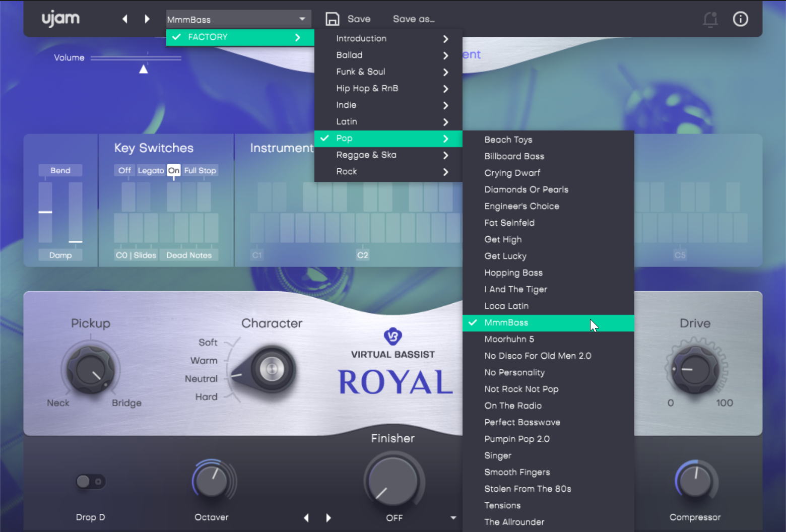
Task: Select Moorhuhn 5 preset
Action: [548, 340]
